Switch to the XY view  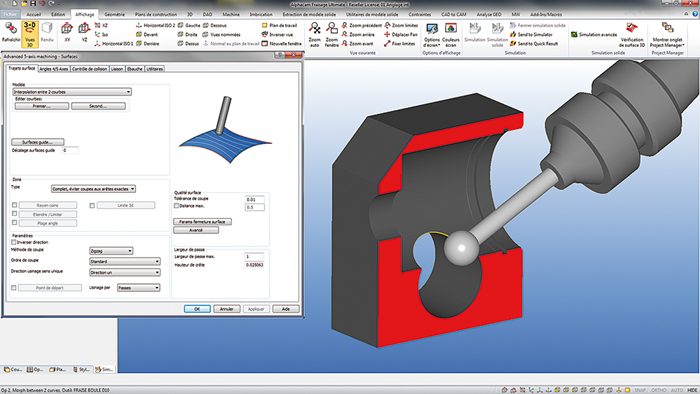coord(67,33)
